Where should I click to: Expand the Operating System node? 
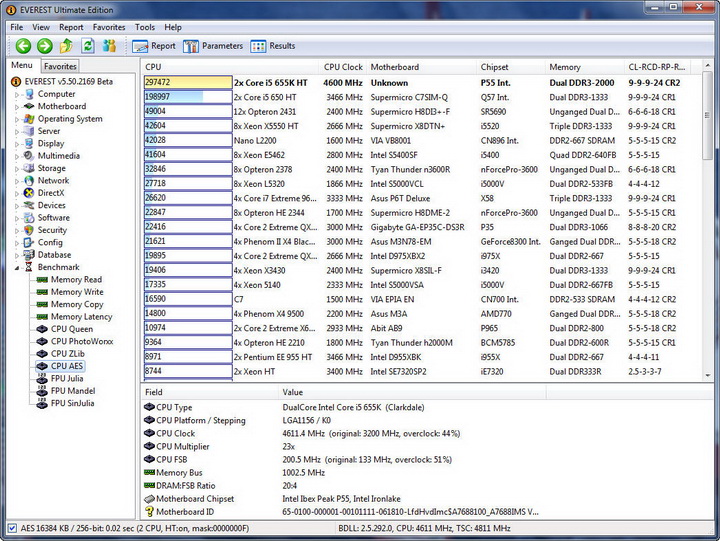(x=17, y=119)
